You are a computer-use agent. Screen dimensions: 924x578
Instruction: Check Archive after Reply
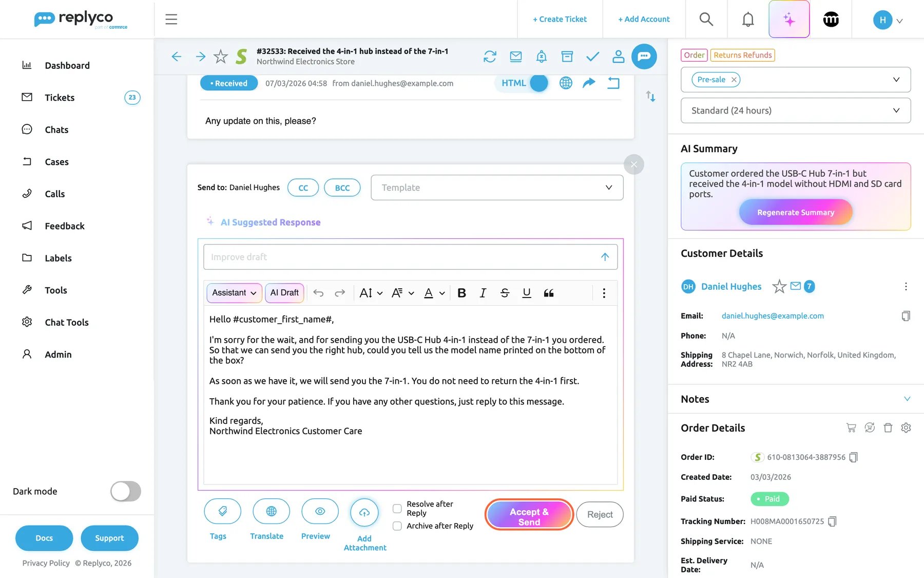(x=397, y=526)
